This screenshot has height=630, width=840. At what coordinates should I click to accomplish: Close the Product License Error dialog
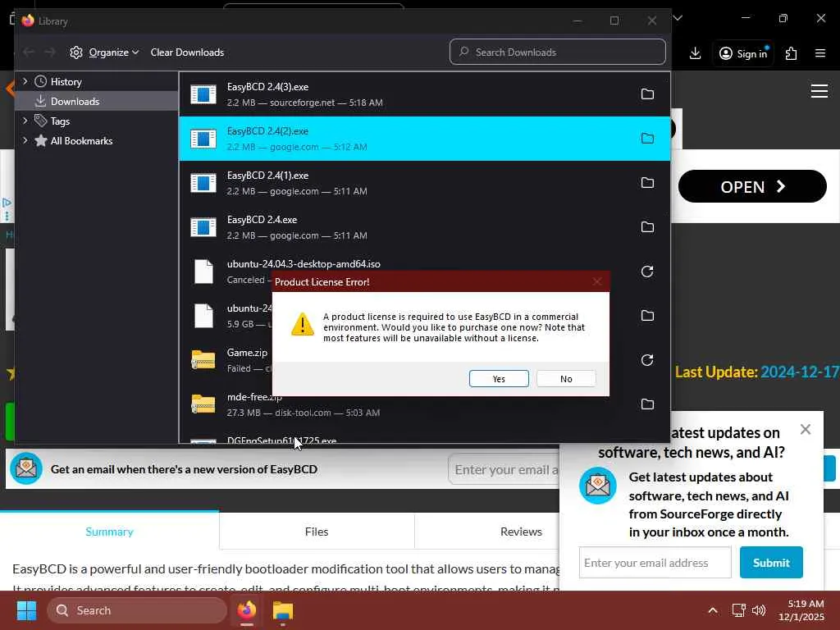tap(597, 282)
